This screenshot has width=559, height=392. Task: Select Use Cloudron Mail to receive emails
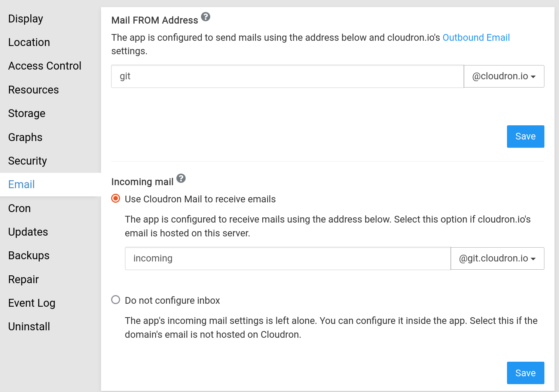click(116, 199)
